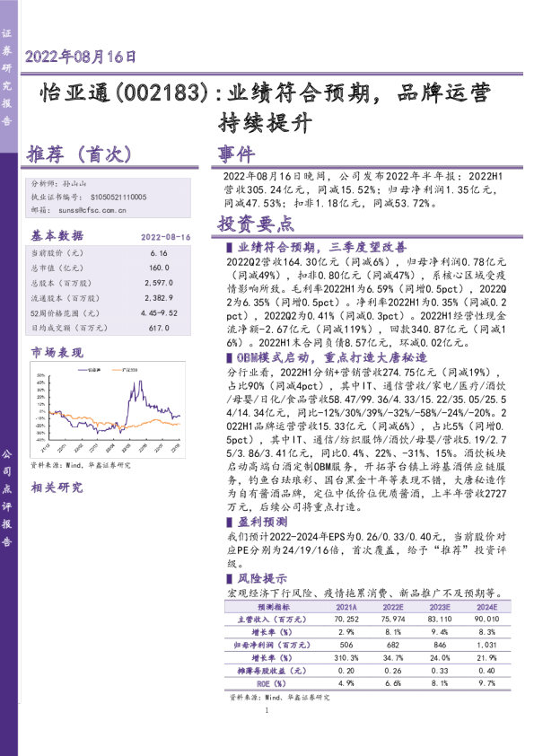534x756 pixels.
Task: Select 2022E revenue cell 75,974
Action: pyautogui.click(x=393, y=619)
